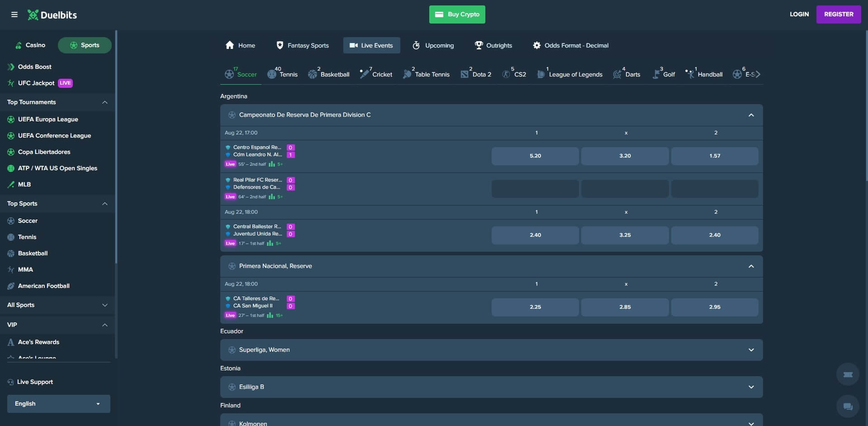
Task: Open match statistics for Centro Espanol game
Action: [271, 164]
